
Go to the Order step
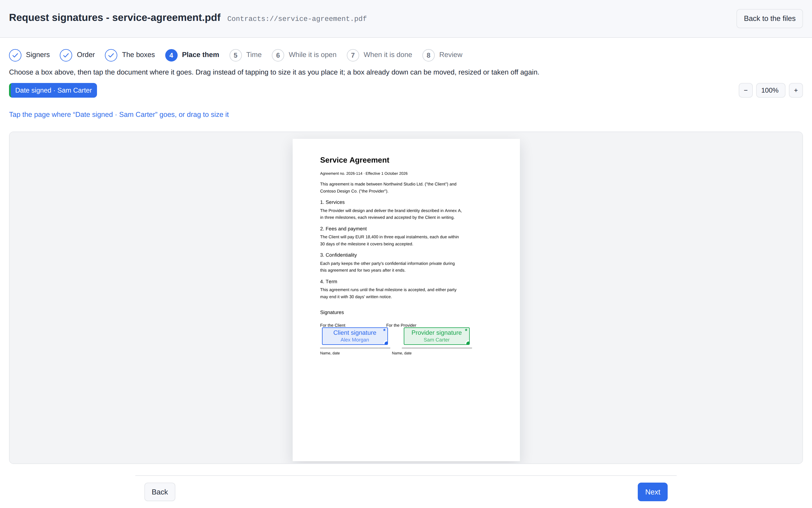tap(77, 55)
